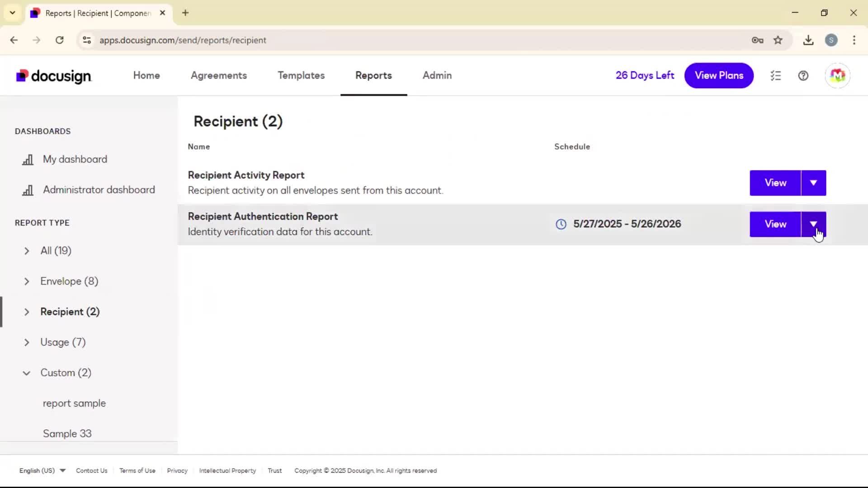View the Recipient Activity Report
The height and width of the screenshot is (488, 868).
[x=775, y=183]
